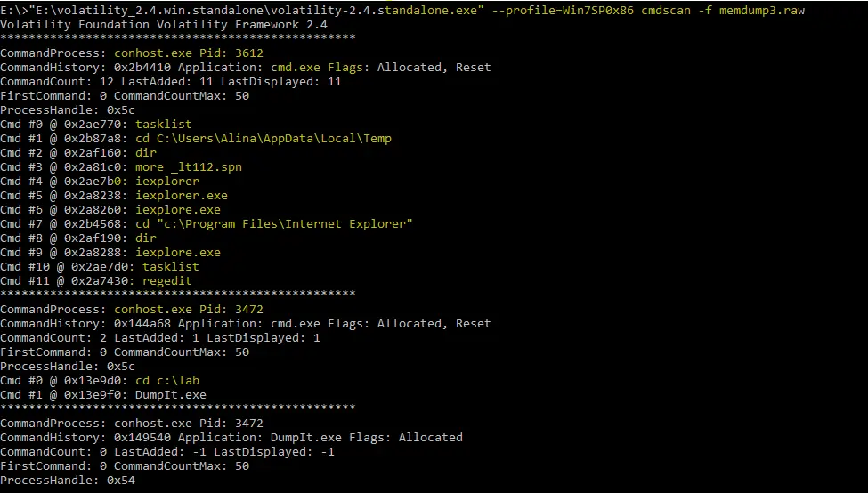Click the regedit command at Cmd #11

click(167, 281)
